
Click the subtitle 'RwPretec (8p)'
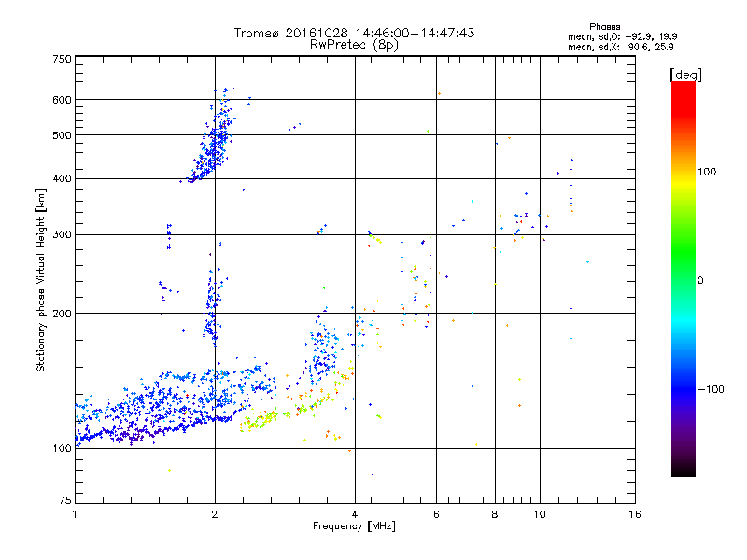(354, 45)
